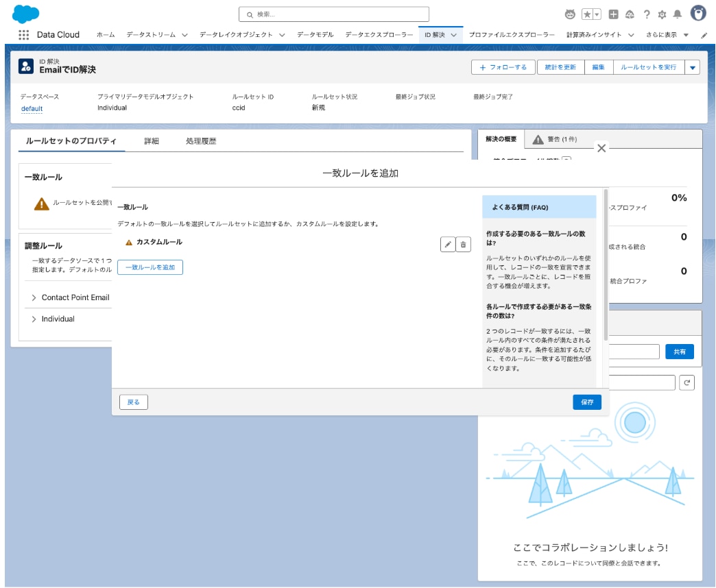Switch to the 処理履歴 tab
This screenshot has height=588, width=716.
click(200, 141)
